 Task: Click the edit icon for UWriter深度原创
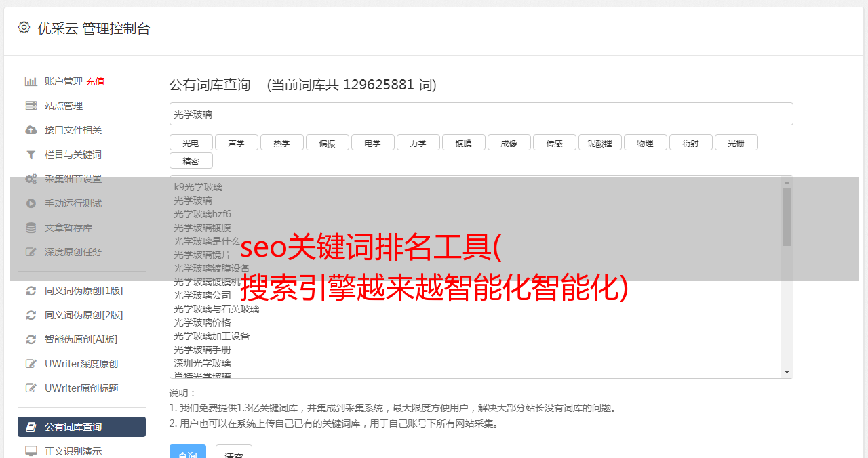(31, 364)
